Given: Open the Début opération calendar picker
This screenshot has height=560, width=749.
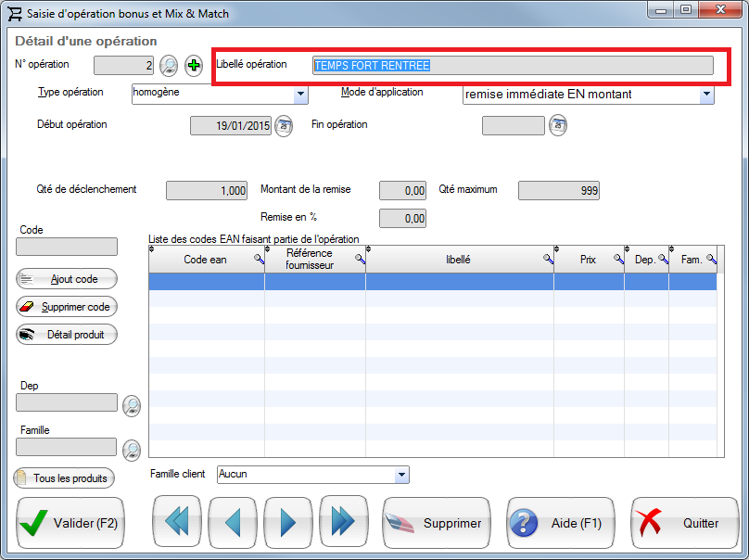Looking at the screenshot, I should (x=284, y=125).
